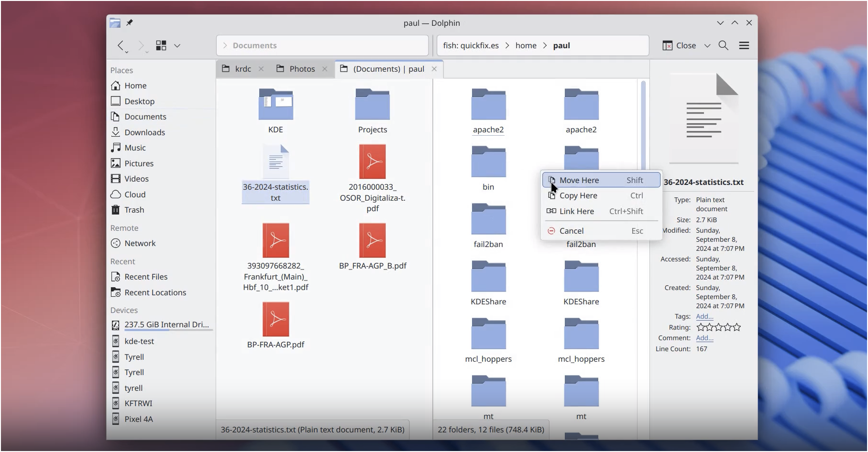Select 36-2024-statistics.txt file in left pane
Viewport: 868px width, 452px height.
pos(275,174)
